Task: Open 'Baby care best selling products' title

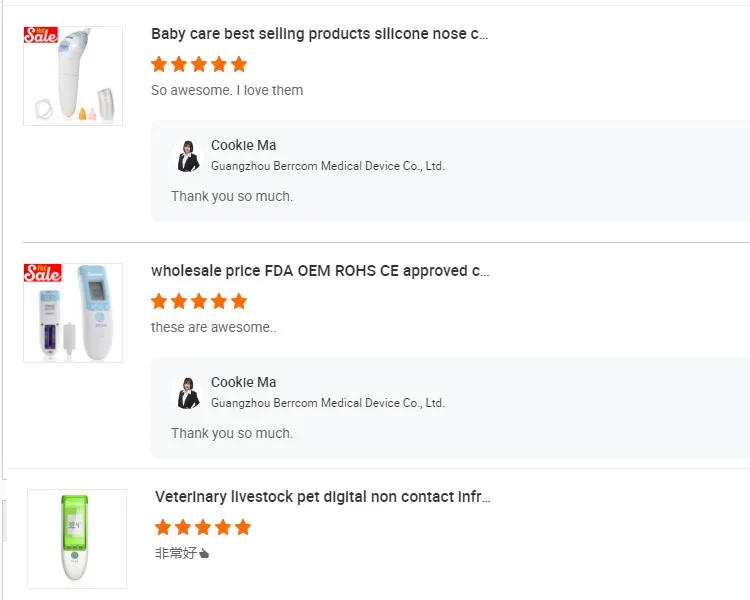Action: tap(319, 34)
